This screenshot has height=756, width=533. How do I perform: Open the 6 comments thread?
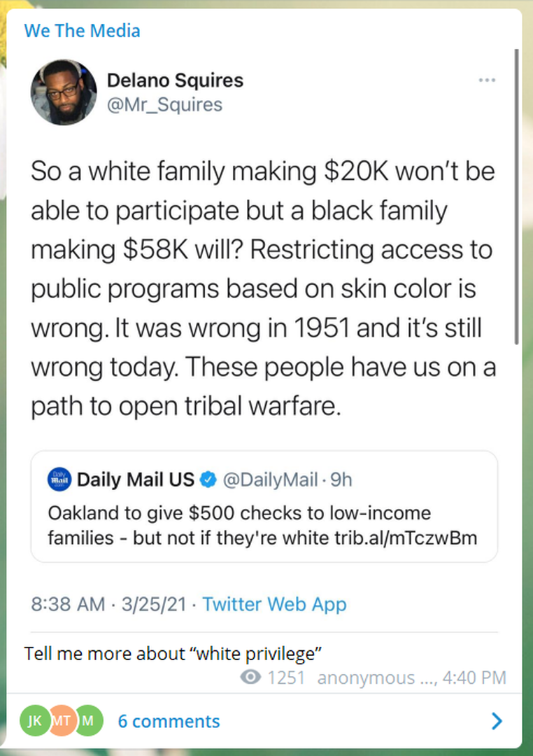169,721
